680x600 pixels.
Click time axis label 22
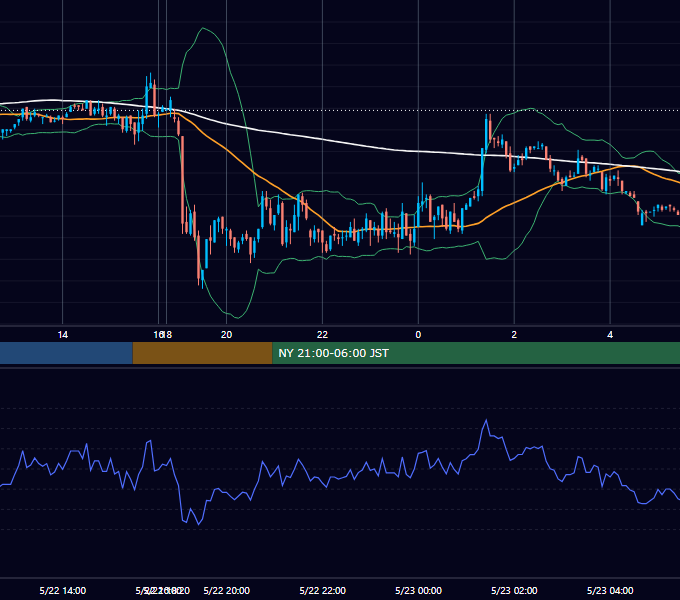coord(322,335)
